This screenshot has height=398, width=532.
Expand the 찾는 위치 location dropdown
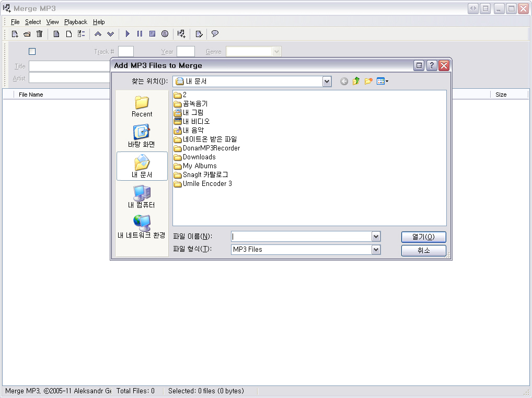(327, 81)
